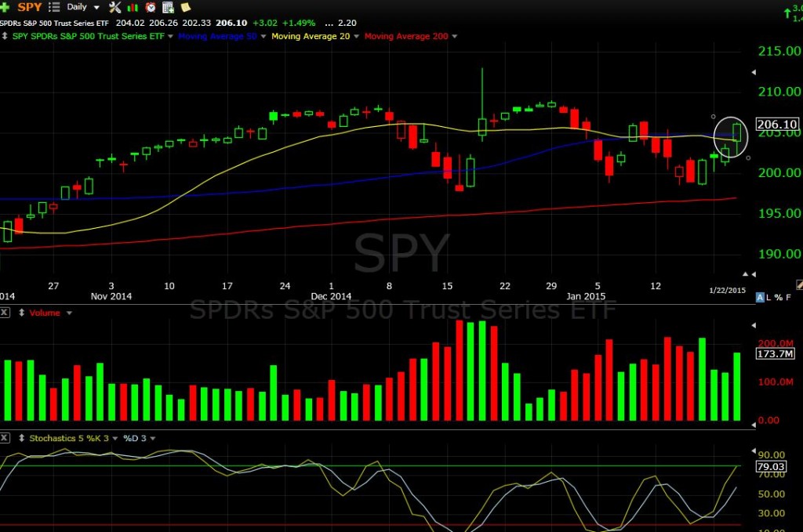Viewport: 803px width, 532px height.
Task: Click the calendar add-event icon
Action: click(168, 7)
